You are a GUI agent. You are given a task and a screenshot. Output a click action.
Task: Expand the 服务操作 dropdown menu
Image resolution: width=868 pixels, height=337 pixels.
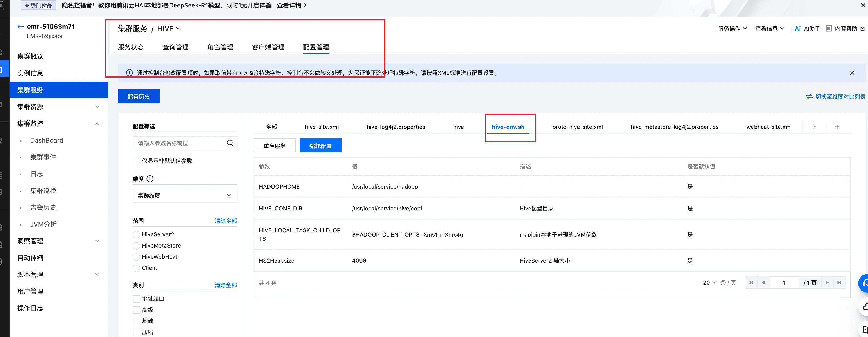[732, 28]
